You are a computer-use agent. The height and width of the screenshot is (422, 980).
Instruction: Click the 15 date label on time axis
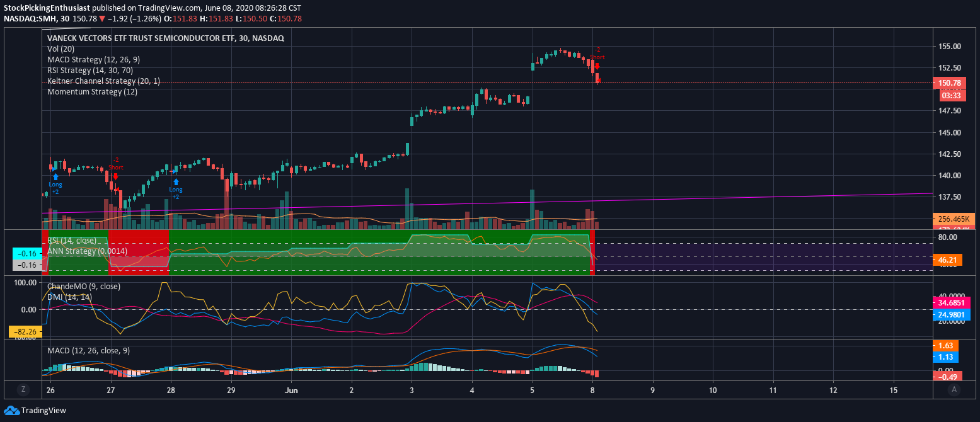(894, 391)
